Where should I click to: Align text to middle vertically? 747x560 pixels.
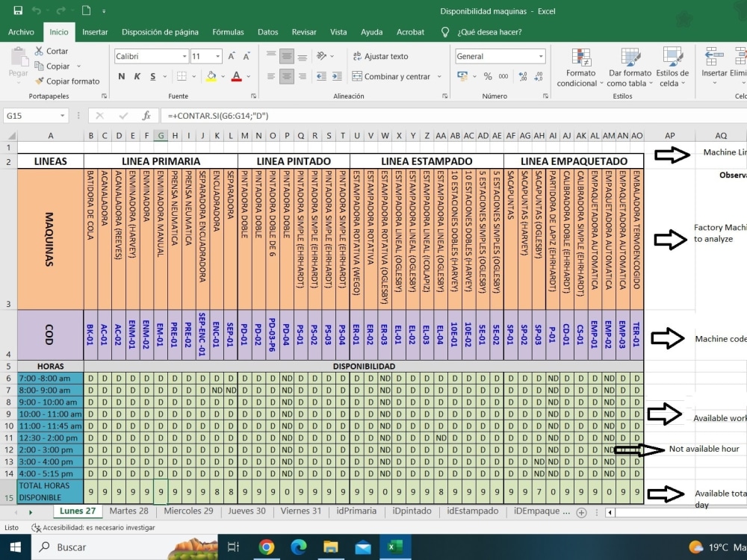(286, 56)
